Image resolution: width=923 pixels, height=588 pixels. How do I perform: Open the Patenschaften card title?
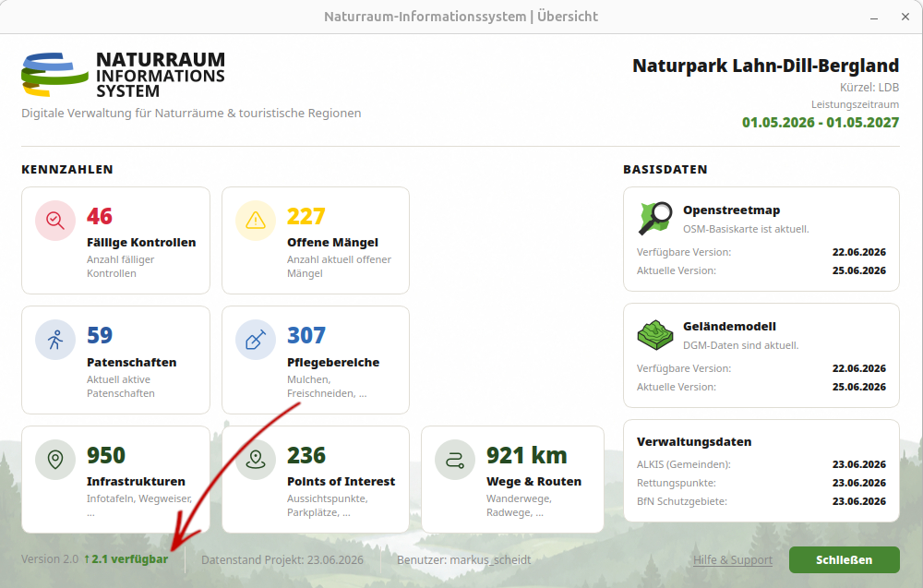tap(132, 363)
